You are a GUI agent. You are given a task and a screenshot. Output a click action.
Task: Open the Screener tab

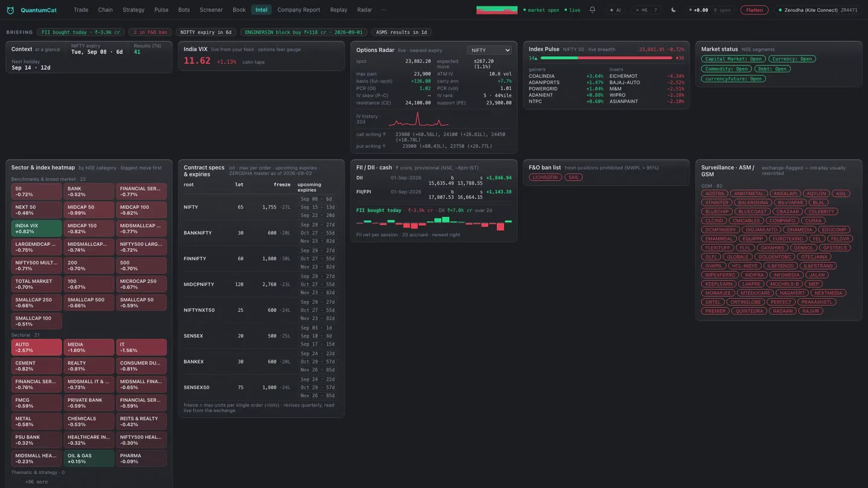tap(211, 10)
